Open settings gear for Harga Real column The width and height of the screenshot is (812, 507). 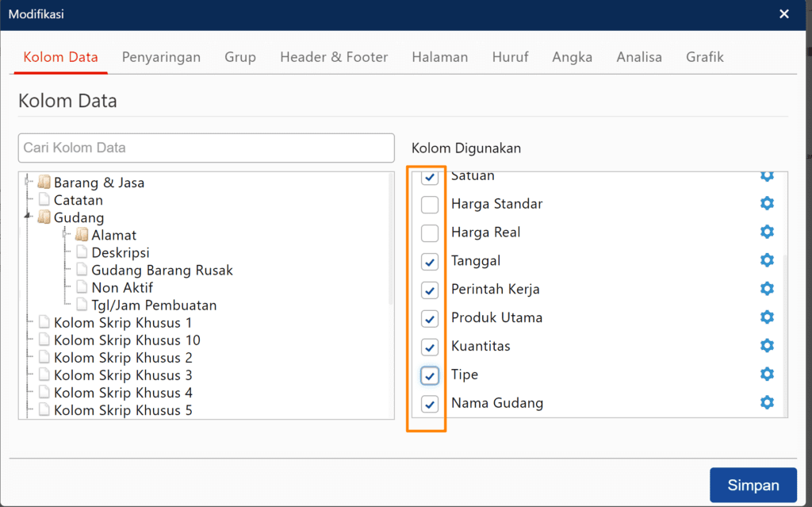click(x=767, y=232)
